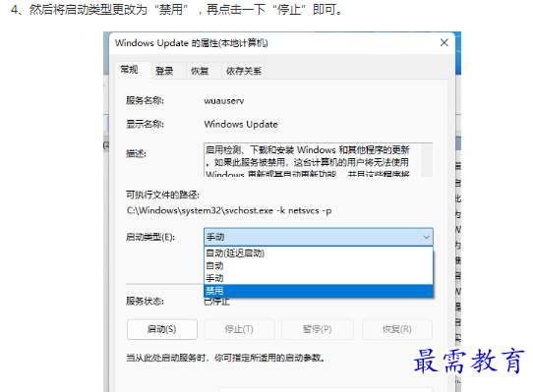Image resolution: width=533 pixels, height=392 pixels.
Task: Close the Windows Update properties dialog
Action: tap(444, 43)
